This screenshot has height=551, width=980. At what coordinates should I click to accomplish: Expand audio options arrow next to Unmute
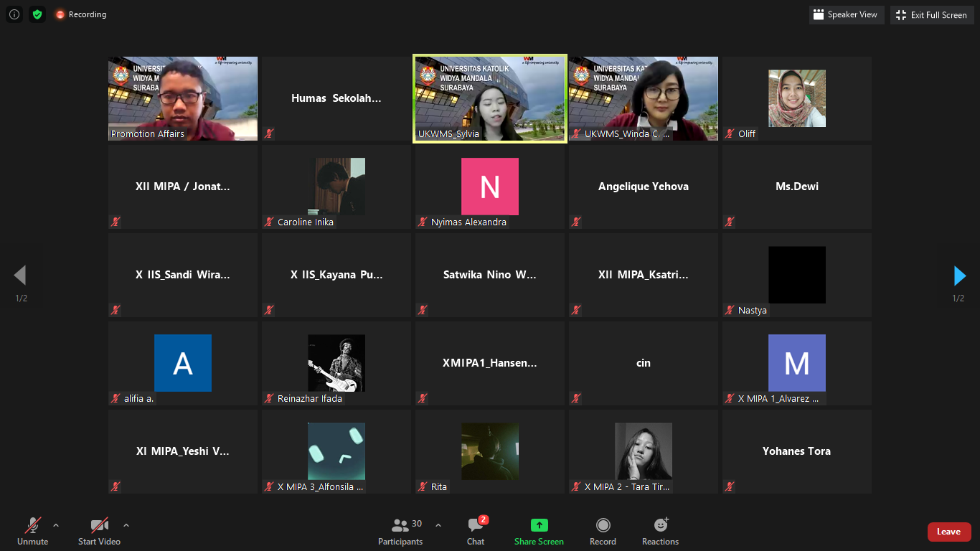(x=56, y=525)
